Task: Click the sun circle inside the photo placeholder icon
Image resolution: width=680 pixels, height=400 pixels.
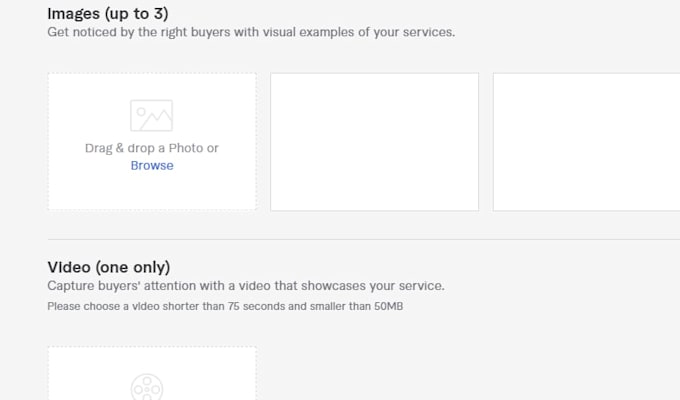Action: coord(141,112)
